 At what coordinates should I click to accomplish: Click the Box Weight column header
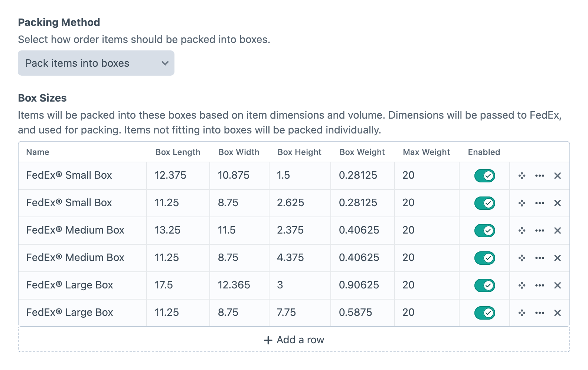pos(362,152)
